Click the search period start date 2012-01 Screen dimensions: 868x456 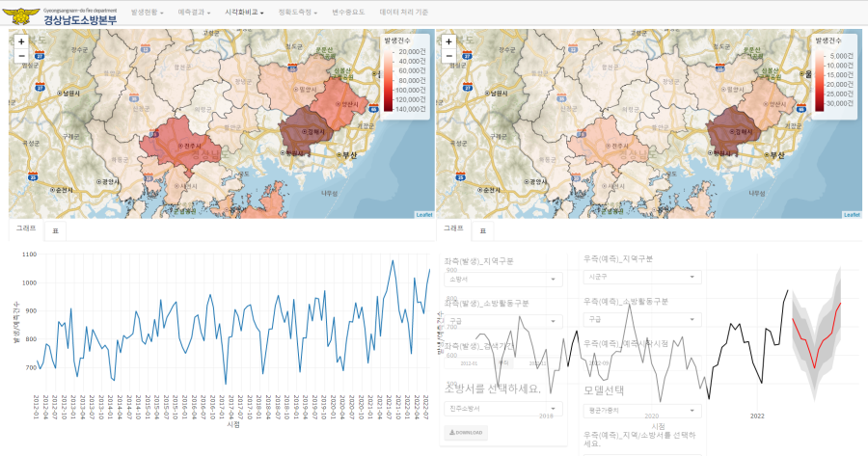(469, 363)
